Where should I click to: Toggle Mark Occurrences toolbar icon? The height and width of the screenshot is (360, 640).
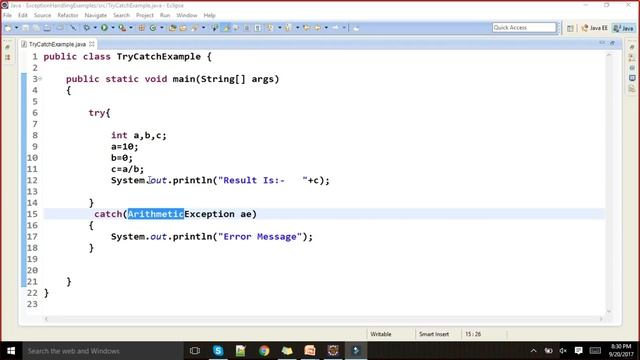pyautogui.click(x=226, y=28)
